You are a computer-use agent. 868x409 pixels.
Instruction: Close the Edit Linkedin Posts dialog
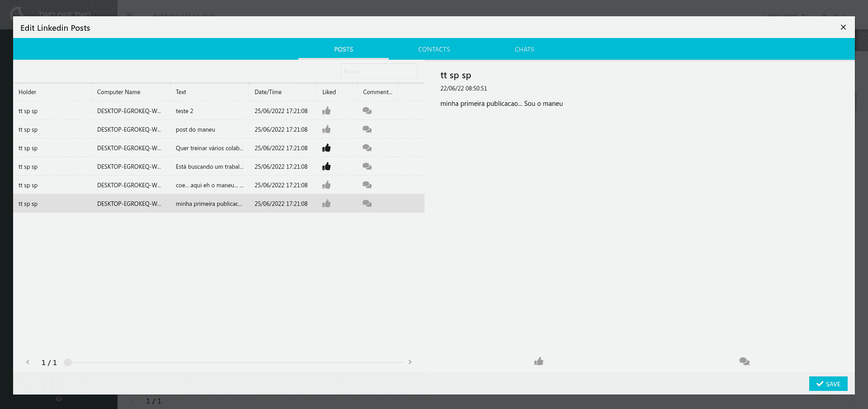pyautogui.click(x=843, y=27)
